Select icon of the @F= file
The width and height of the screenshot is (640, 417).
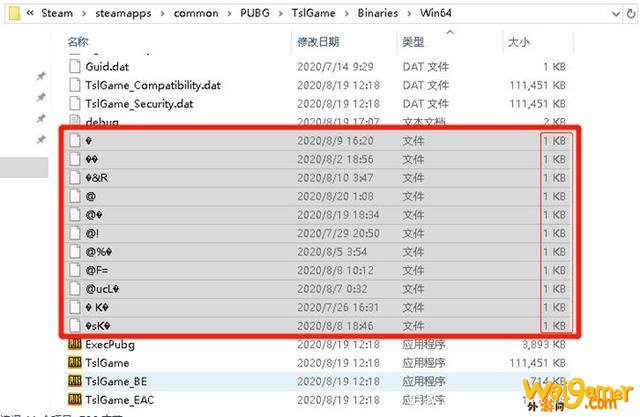[75, 270]
